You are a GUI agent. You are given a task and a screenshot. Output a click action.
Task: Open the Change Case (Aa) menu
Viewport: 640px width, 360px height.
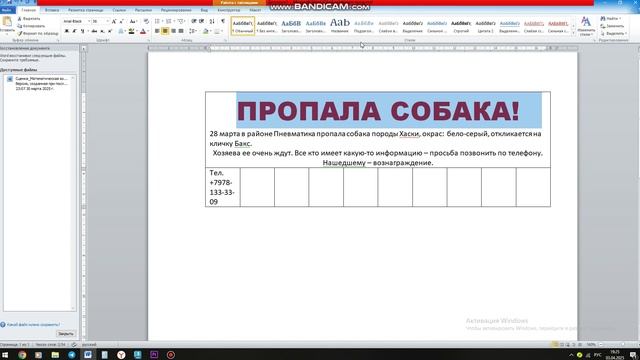click(133, 21)
